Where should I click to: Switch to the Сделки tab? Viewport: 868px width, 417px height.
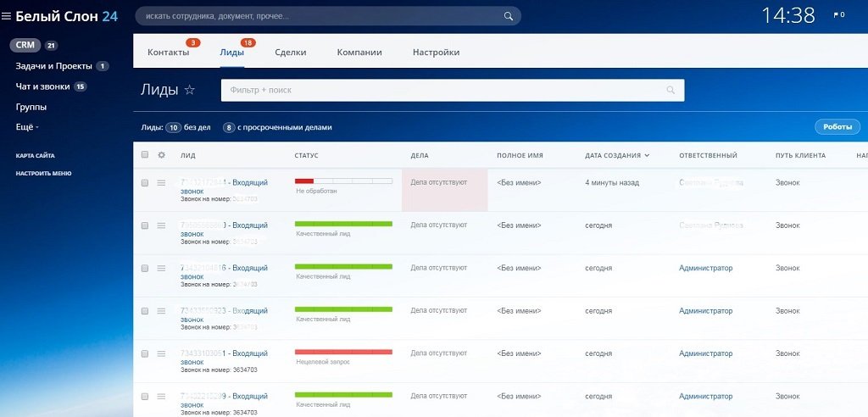291,53
